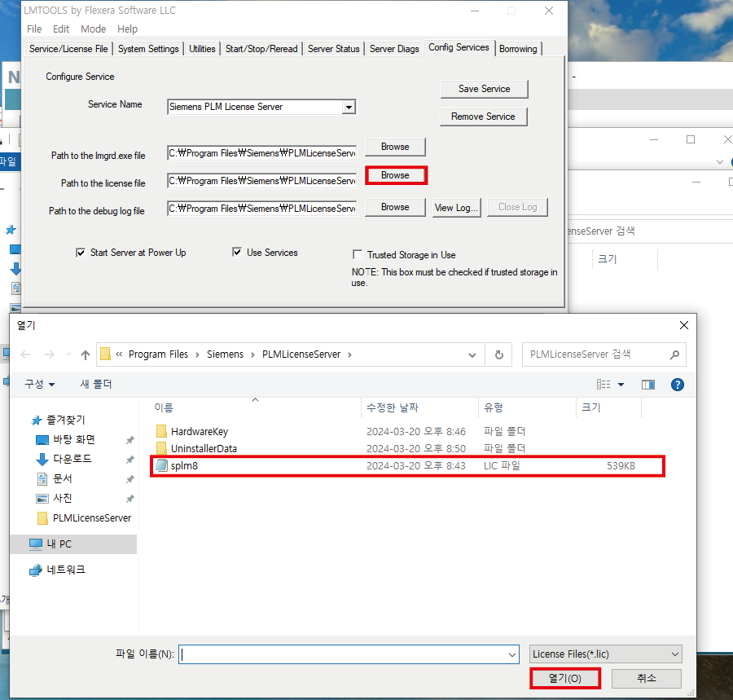Refresh the PLMLicenseServer folder view
733x700 pixels.
498,355
